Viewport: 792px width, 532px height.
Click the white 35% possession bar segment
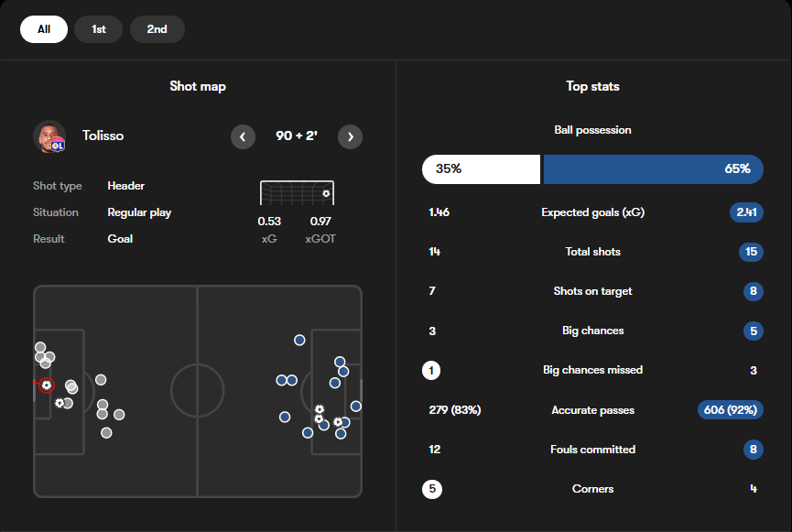(x=481, y=169)
